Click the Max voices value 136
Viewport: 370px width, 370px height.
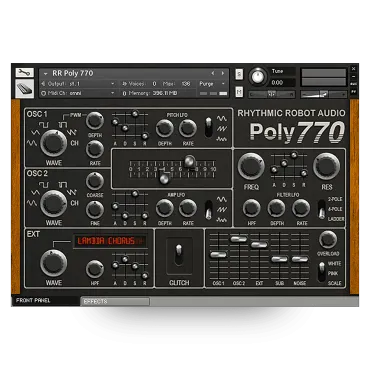click(186, 84)
